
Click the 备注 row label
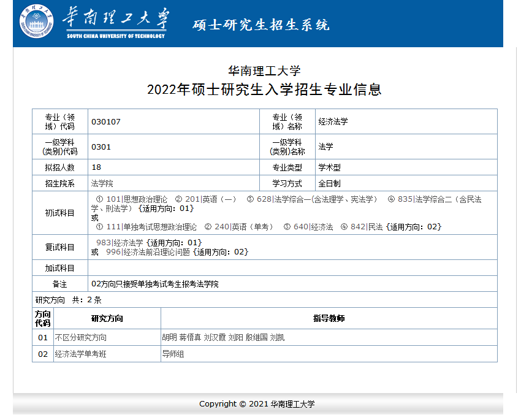60,284
